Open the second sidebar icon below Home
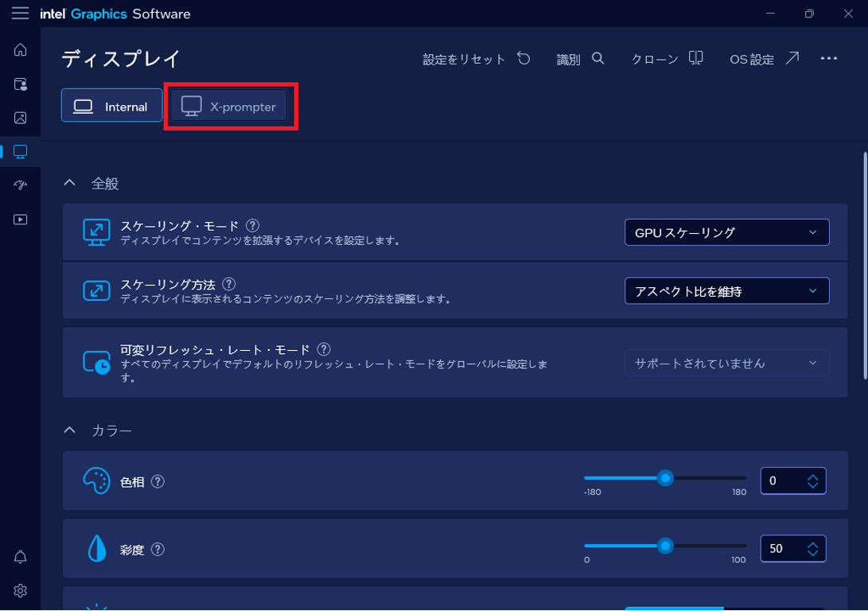The image size is (868, 611). pos(21,84)
